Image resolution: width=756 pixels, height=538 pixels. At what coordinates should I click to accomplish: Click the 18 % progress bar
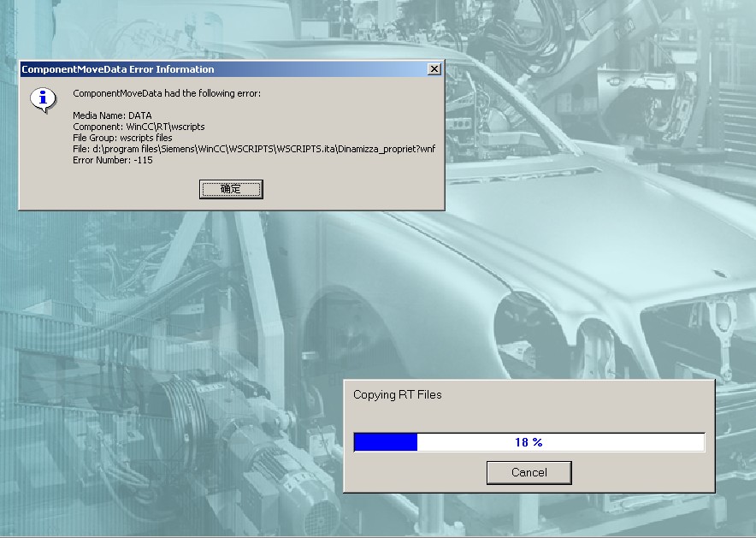coord(529,442)
